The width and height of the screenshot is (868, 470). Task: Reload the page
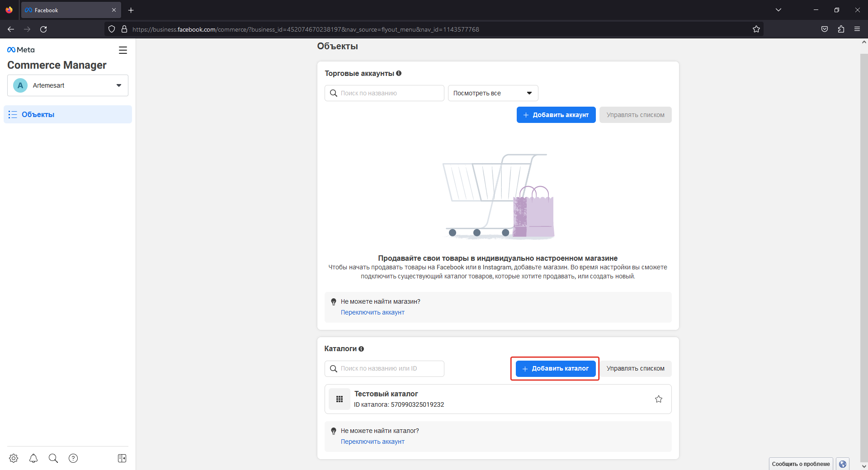tap(43, 29)
